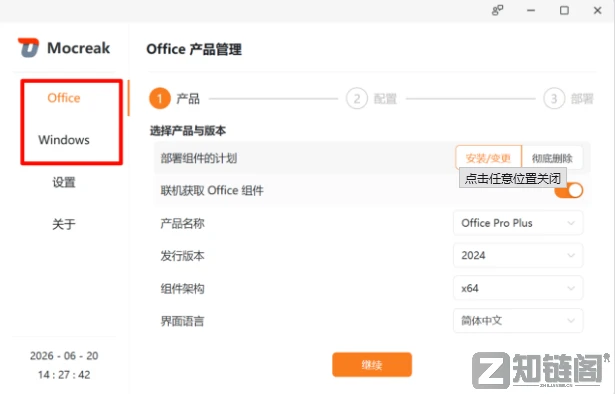Click the 选择产品与版本 section title
The width and height of the screenshot is (615, 394).
click(x=188, y=131)
